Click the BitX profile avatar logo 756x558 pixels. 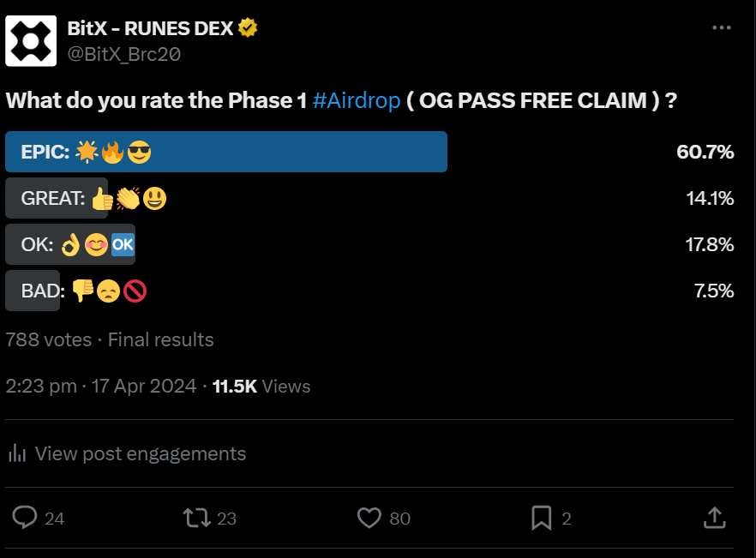(31, 40)
